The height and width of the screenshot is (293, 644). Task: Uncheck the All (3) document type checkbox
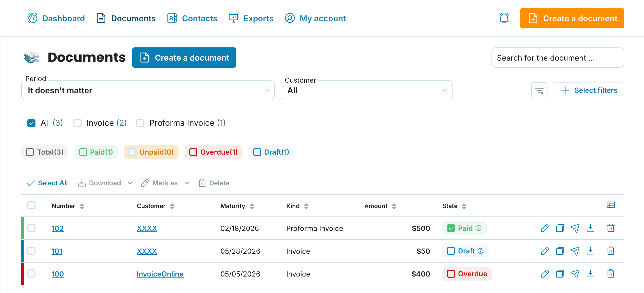[31, 123]
